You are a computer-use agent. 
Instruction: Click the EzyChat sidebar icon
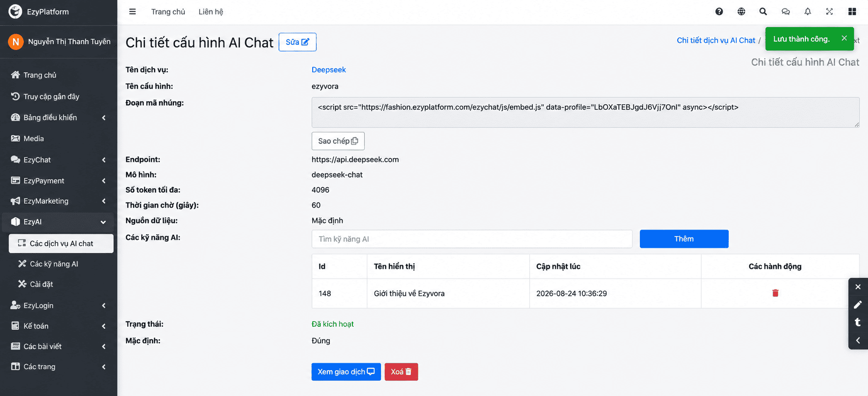15,159
